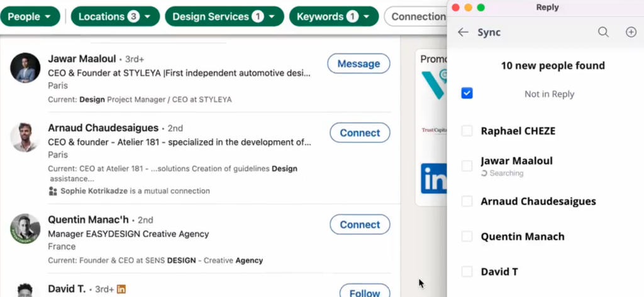The width and height of the screenshot is (644, 297).
Task: Open the Locations filter dropdown
Action: tap(115, 17)
